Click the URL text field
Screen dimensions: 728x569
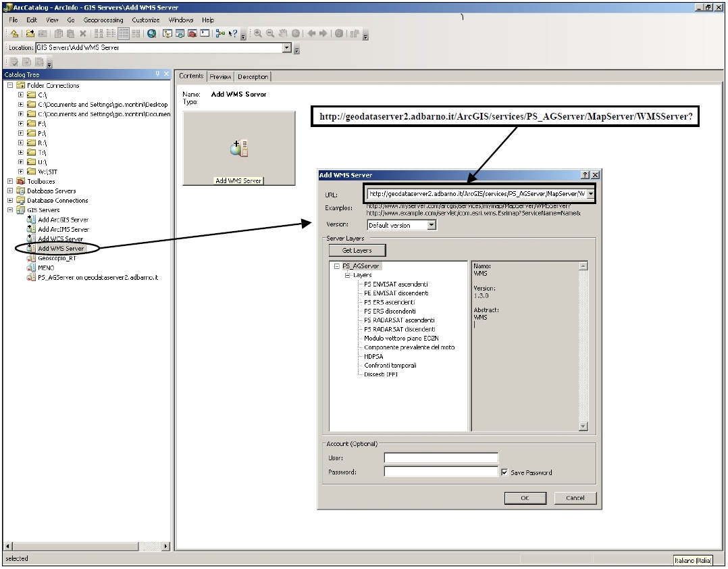click(476, 194)
